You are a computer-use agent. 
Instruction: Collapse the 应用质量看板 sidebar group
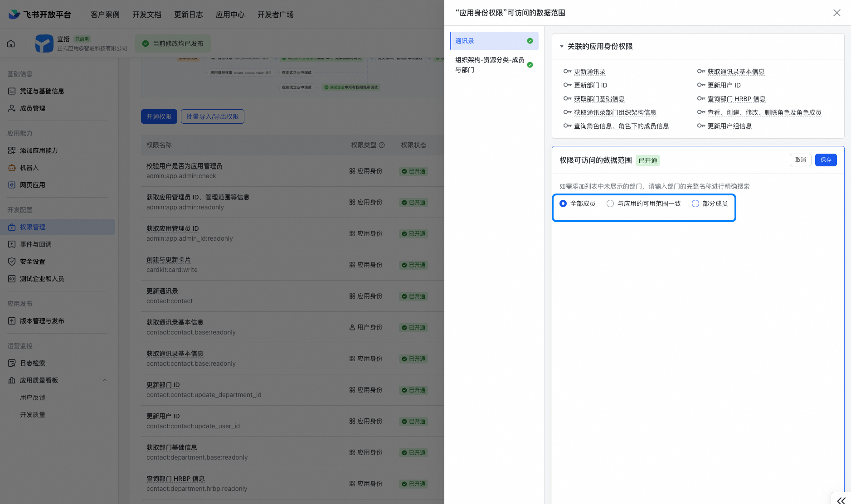tap(105, 380)
